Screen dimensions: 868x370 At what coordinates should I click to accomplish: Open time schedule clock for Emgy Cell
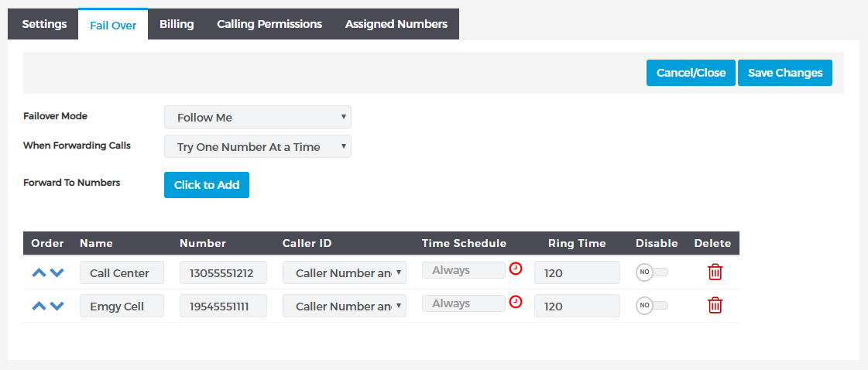pos(516,302)
